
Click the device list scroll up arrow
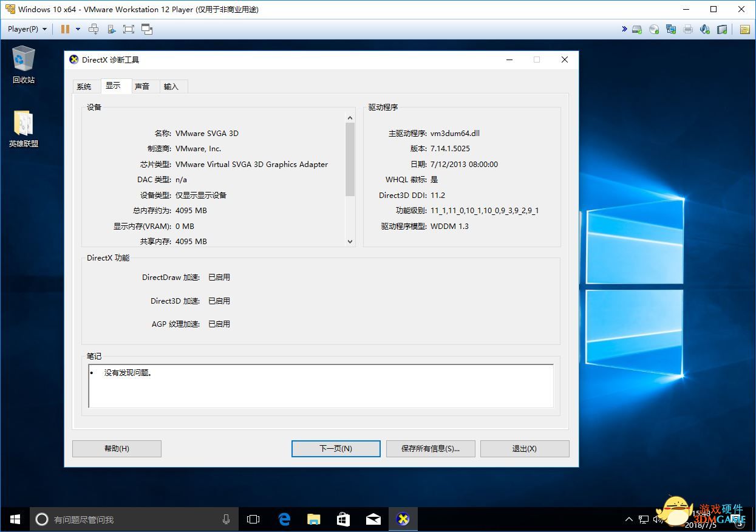point(350,118)
